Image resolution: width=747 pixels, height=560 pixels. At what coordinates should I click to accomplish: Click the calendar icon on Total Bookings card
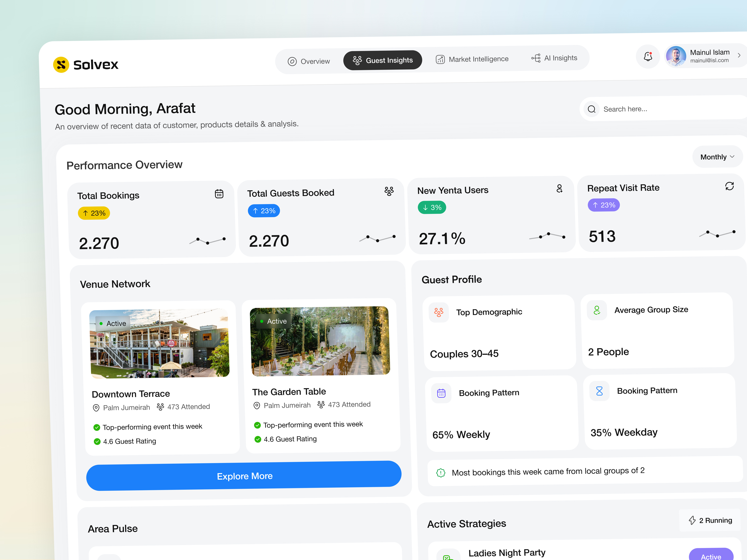(219, 193)
